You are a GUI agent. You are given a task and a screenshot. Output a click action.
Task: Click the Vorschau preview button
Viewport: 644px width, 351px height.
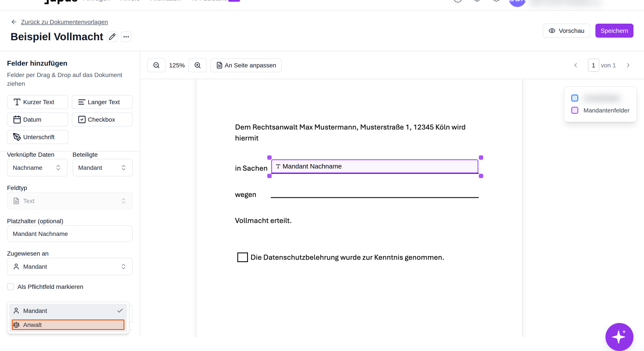[566, 31]
